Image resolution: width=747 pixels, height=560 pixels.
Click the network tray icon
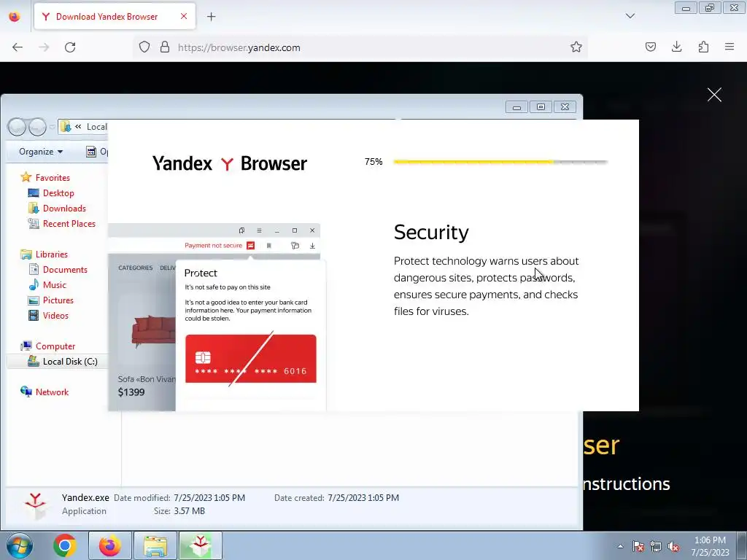click(x=656, y=546)
